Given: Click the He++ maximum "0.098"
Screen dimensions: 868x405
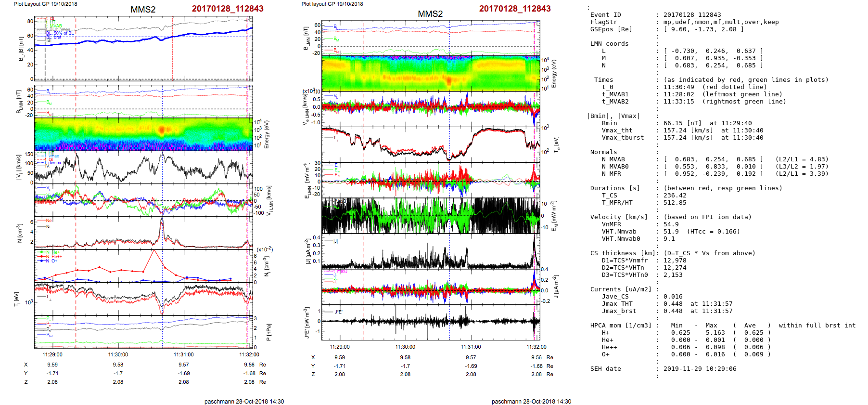Looking at the screenshot, I should [x=715, y=347].
